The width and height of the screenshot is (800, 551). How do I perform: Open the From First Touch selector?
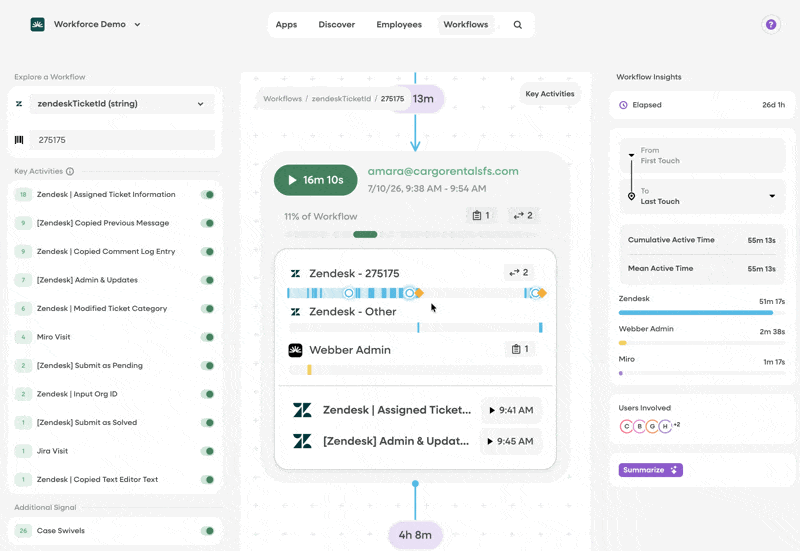[x=703, y=155]
